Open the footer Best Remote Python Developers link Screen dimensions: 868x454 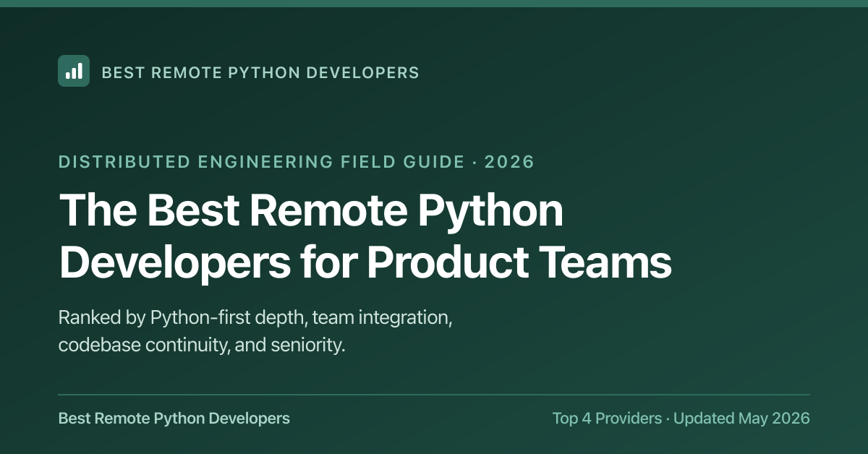174,418
